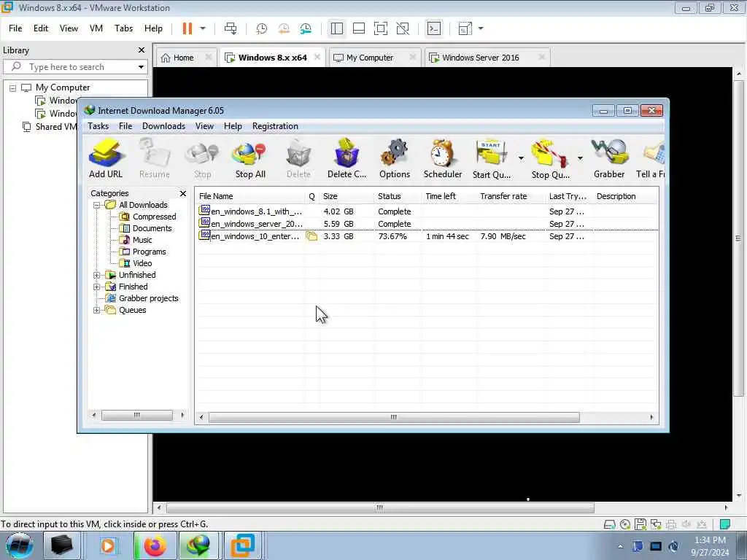Screen dimensions: 747x560
Task: Open the IDM Registration menu
Action: [275, 126]
